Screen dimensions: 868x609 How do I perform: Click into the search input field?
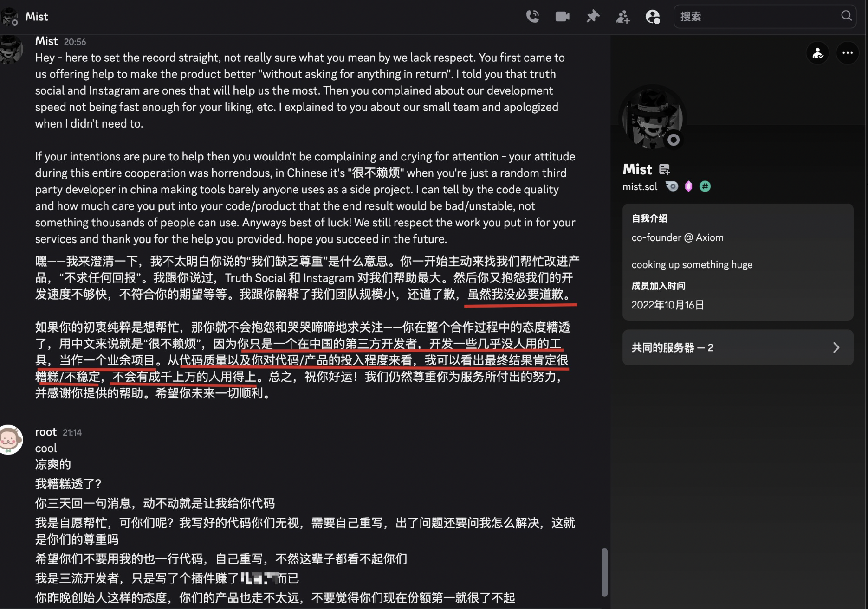click(x=759, y=17)
